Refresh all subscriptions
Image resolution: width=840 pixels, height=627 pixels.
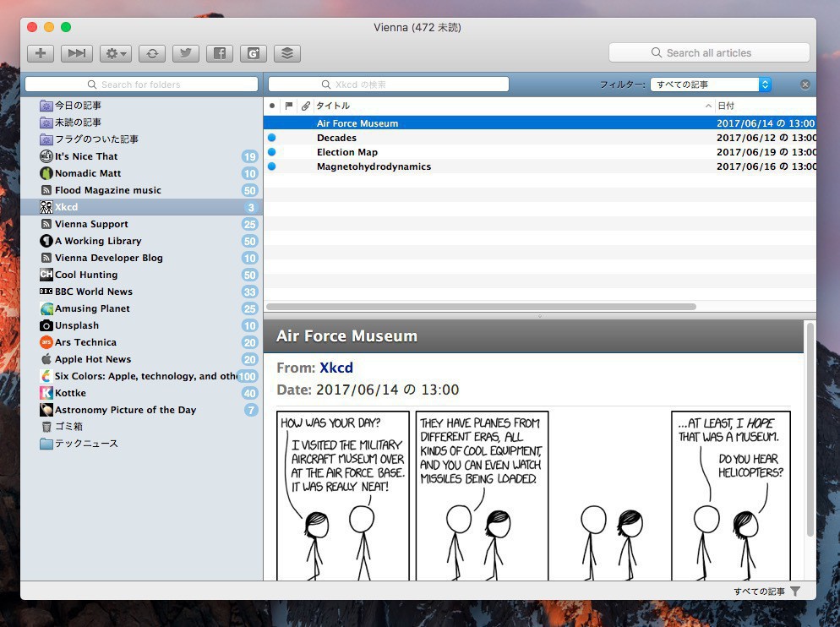click(x=152, y=53)
